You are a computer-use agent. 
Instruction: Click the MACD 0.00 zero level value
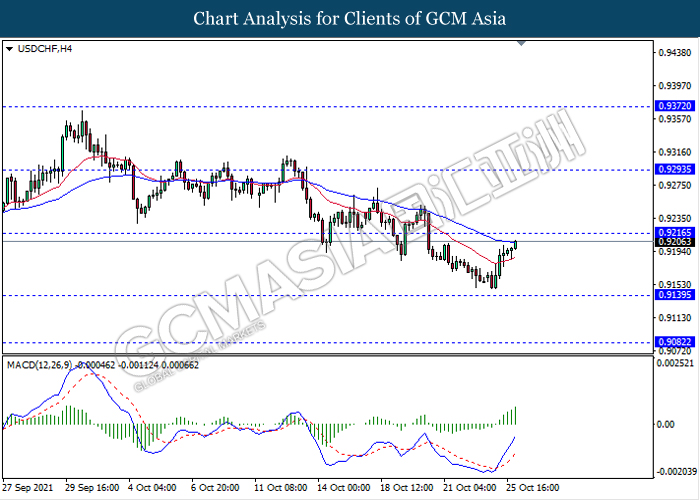pos(667,424)
